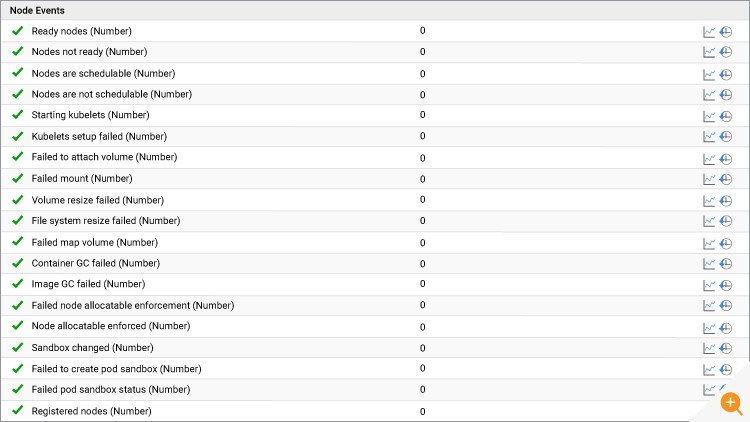Open graph icon for Failed to create pod sandbox
Image resolution: width=750 pixels, height=422 pixels.
coord(709,370)
